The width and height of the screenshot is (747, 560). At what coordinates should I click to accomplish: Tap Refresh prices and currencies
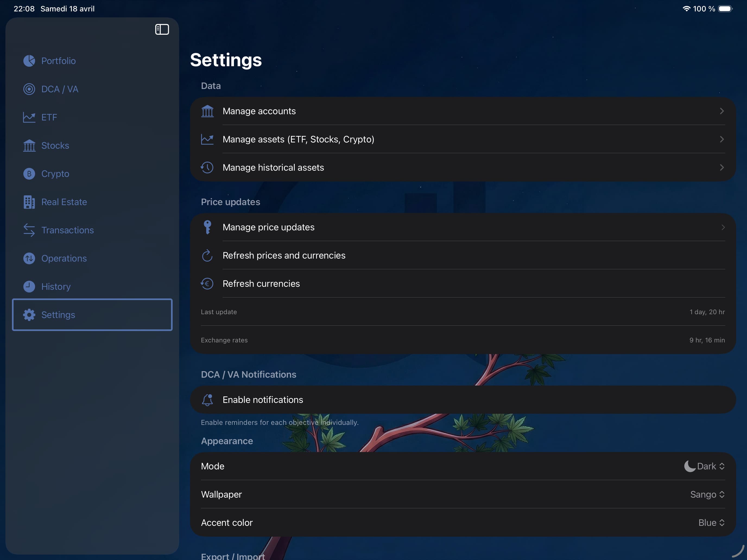(x=284, y=256)
